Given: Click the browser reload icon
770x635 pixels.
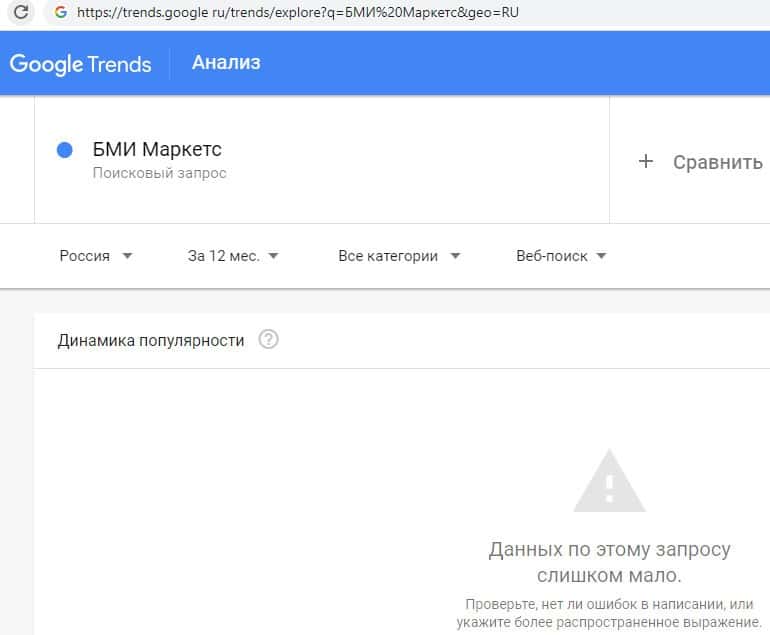Looking at the screenshot, I should [20, 13].
